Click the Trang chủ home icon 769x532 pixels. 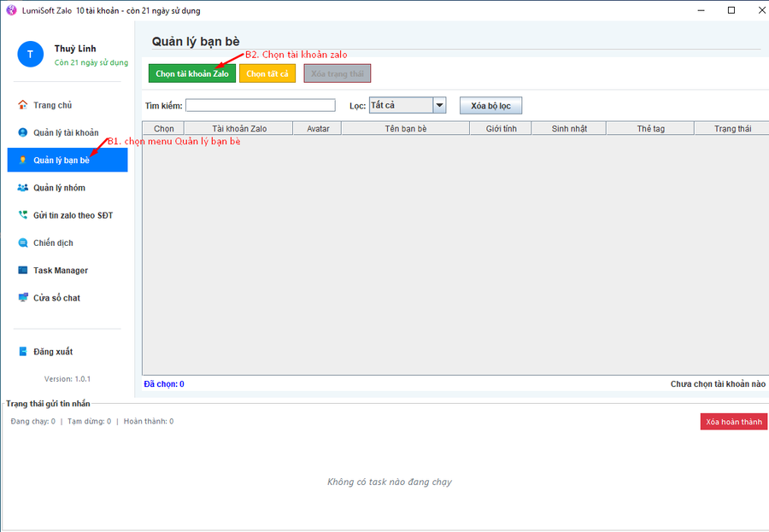tap(23, 105)
